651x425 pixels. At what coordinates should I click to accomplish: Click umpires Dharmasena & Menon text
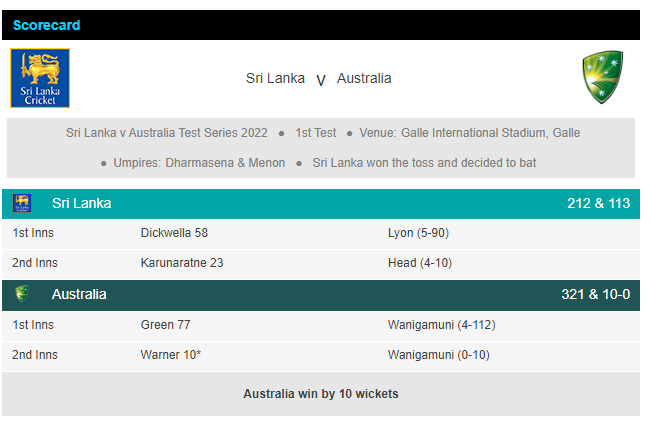click(x=227, y=162)
